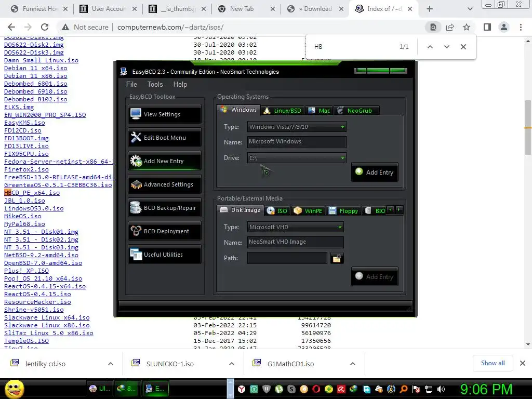The image size is (532, 399).
Task: Open BCD Deployment section
Action: coord(165,231)
